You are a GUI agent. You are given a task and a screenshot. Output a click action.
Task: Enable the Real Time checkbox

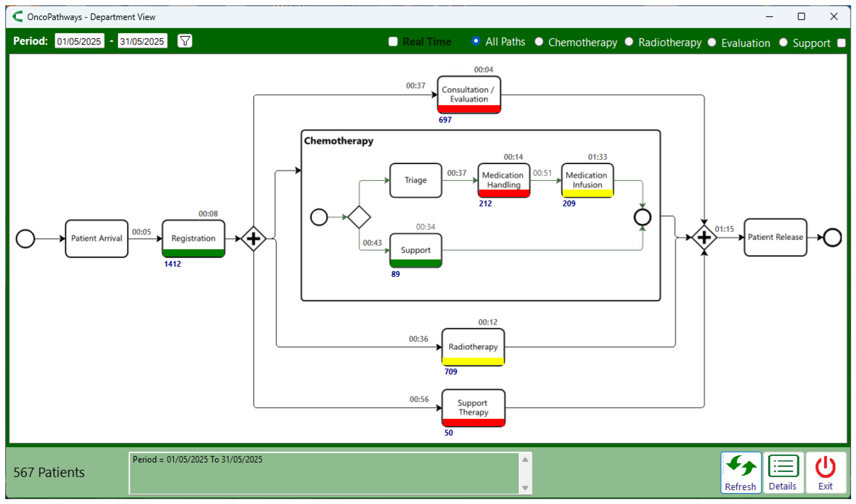coord(393,41)
